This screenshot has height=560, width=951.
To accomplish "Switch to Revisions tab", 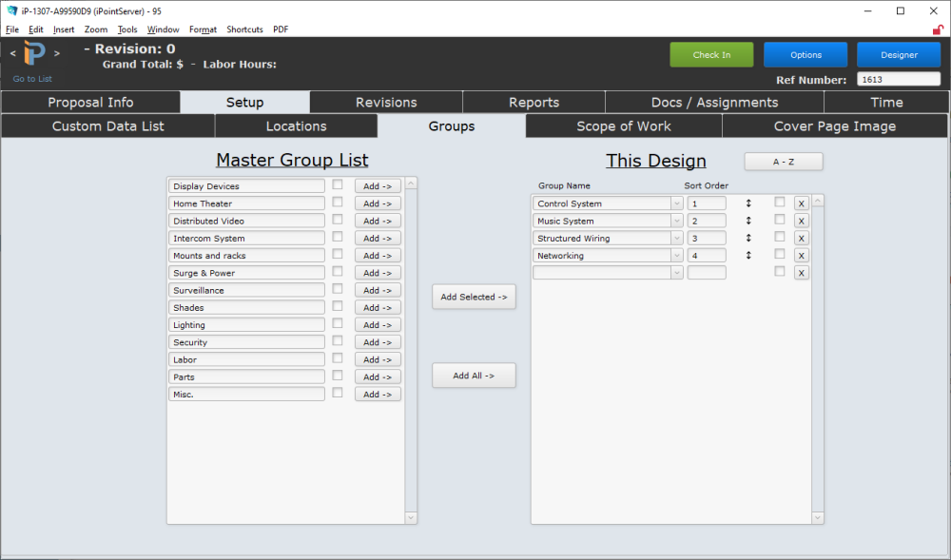I will pyautogui.click(x=386, y=103).
